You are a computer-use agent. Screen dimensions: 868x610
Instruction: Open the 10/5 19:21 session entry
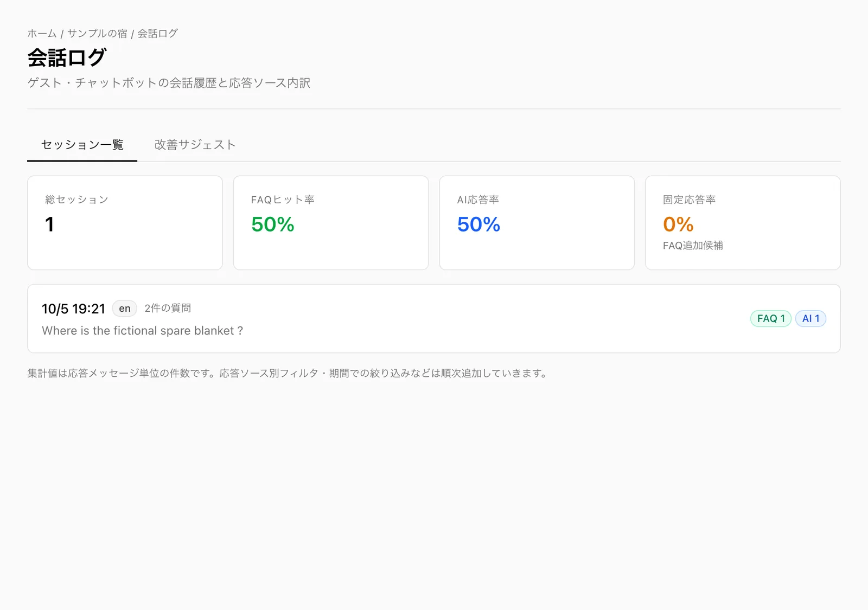tap(434, 319)
